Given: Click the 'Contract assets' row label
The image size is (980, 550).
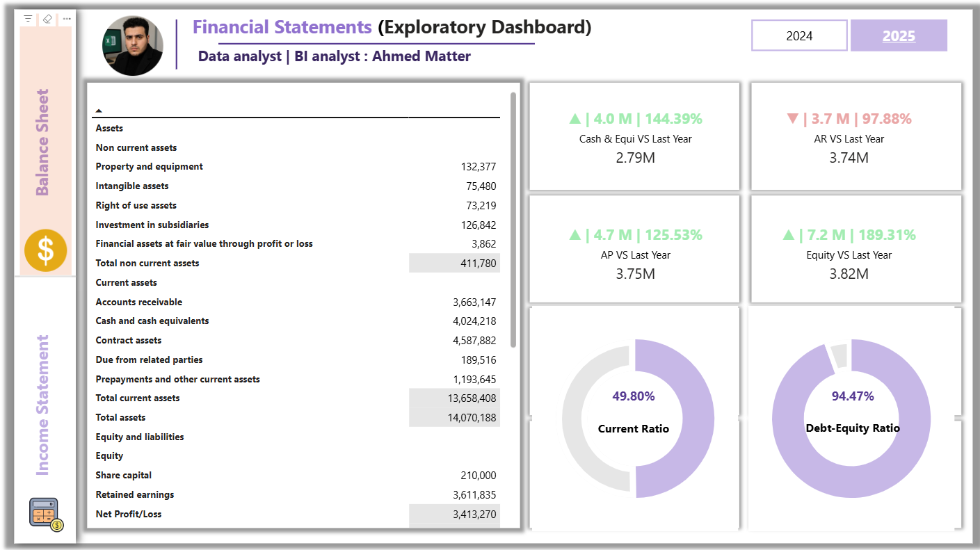Looking at the screenshot, I should 129,341.
